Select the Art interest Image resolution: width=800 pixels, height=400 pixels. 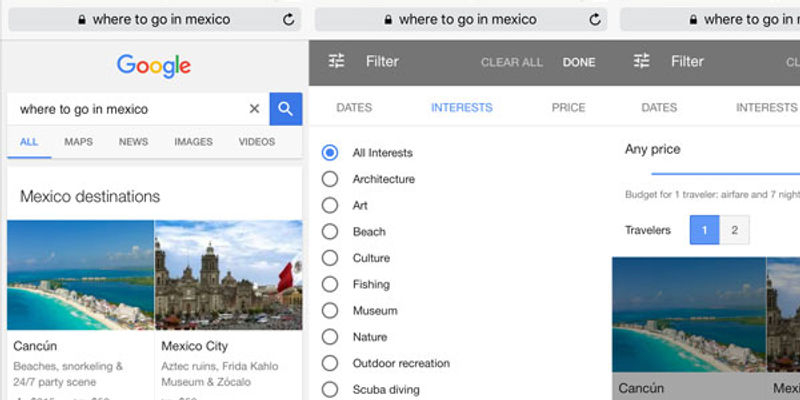(330, 205)
